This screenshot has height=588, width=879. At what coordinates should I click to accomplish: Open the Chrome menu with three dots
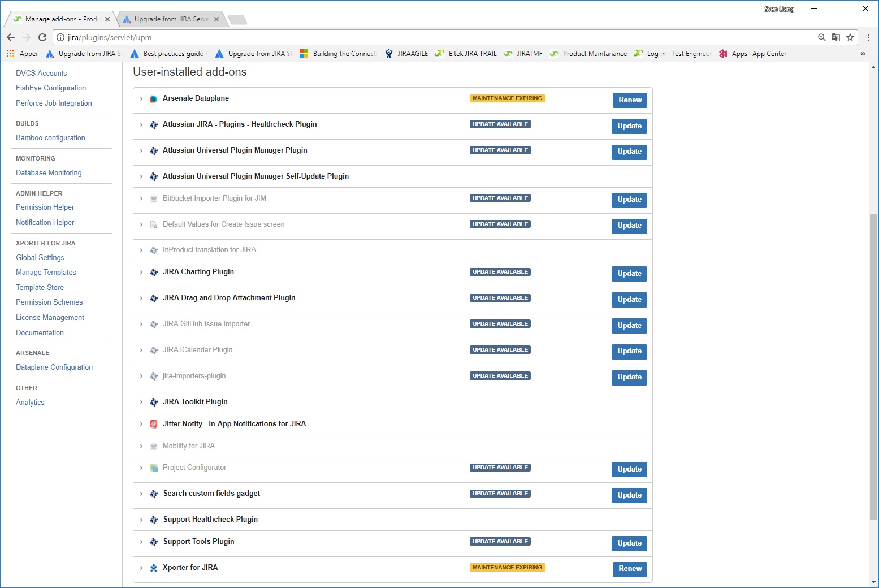tap(869, 37)
